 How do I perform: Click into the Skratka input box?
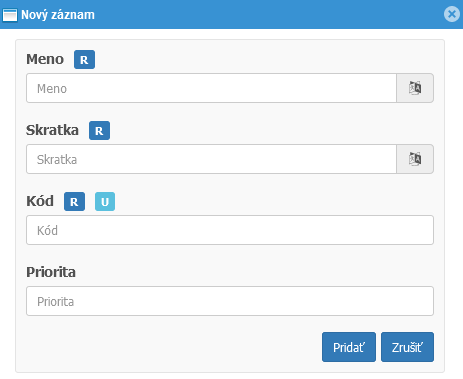(211, 159)
